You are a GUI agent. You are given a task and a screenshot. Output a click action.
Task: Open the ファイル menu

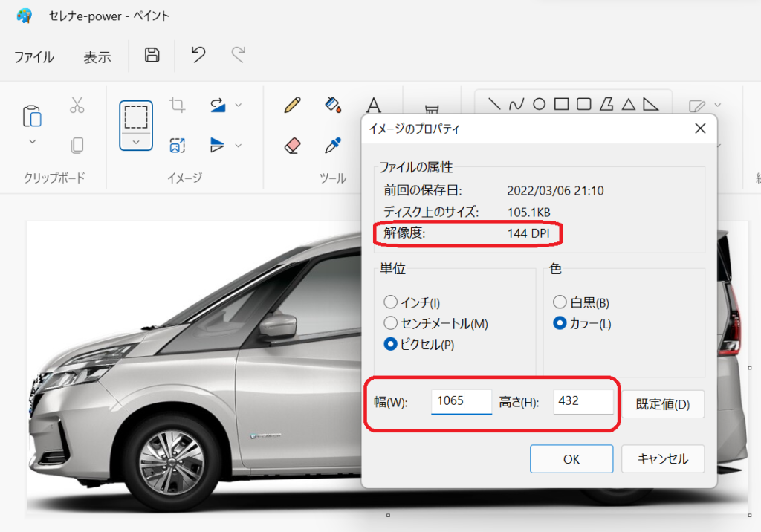pos(34,57)
